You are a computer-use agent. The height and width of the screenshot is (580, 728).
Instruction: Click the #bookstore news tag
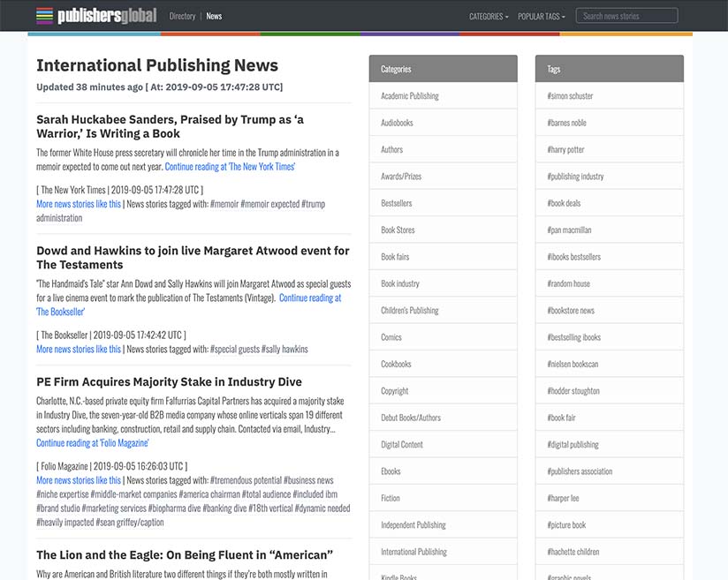click(x=609, y=311)
